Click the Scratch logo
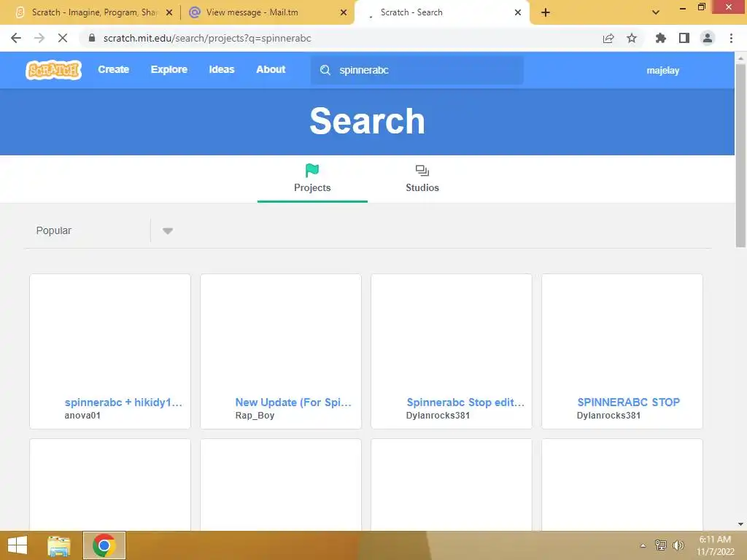The width and height of the screenshot is (747, 560). click(x=53, y=70)
